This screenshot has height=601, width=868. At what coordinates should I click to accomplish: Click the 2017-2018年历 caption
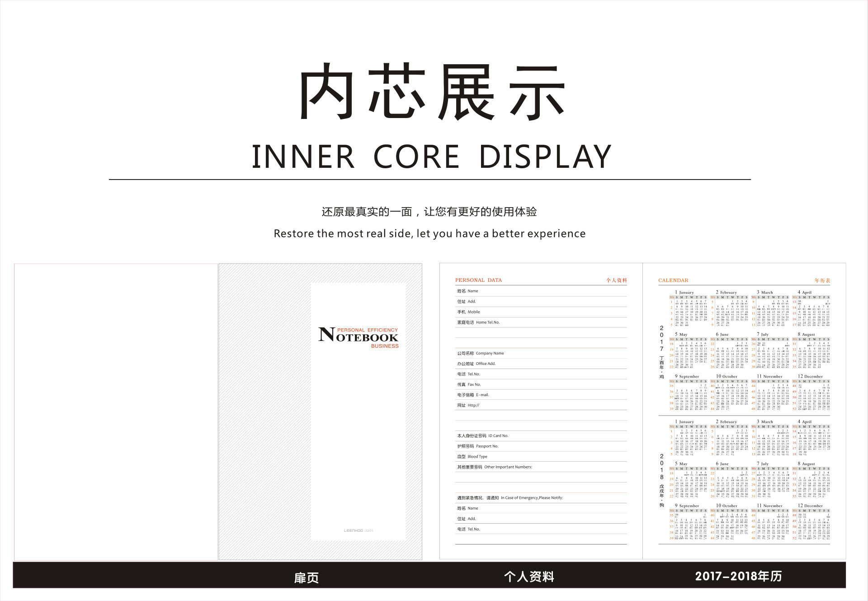[x=738, y=576]
